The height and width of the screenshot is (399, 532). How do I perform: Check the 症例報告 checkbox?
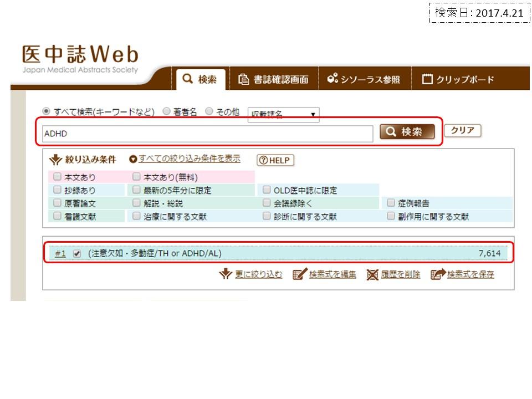(391, 203)
